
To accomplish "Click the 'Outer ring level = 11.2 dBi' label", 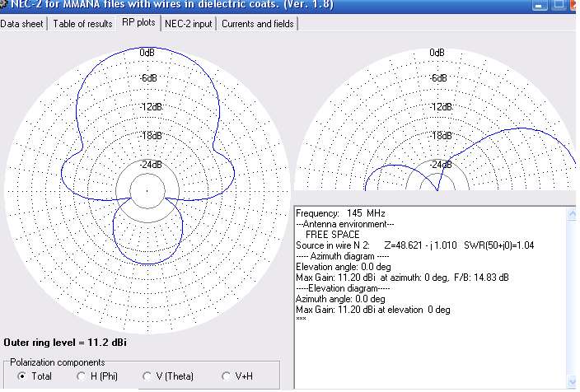I will [65, 343].
